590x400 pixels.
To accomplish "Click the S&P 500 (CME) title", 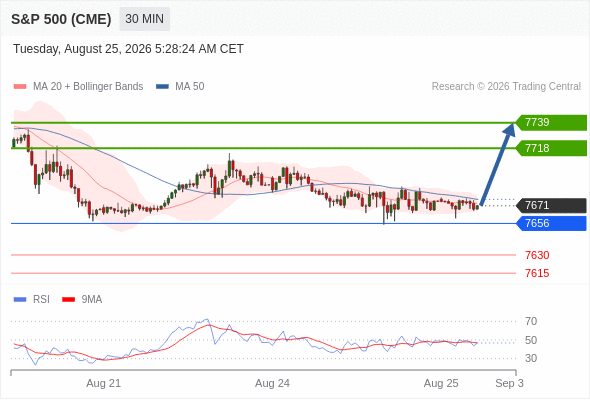I will coord(61,19).
